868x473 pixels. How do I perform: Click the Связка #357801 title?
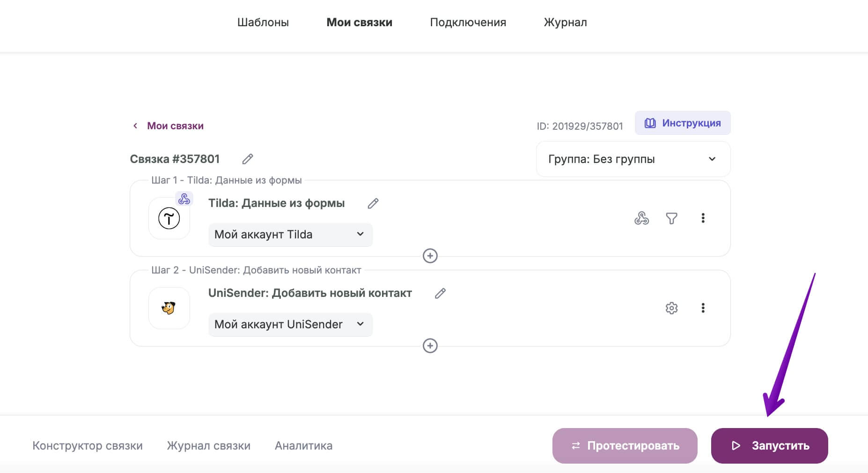[x=175, y=159]
